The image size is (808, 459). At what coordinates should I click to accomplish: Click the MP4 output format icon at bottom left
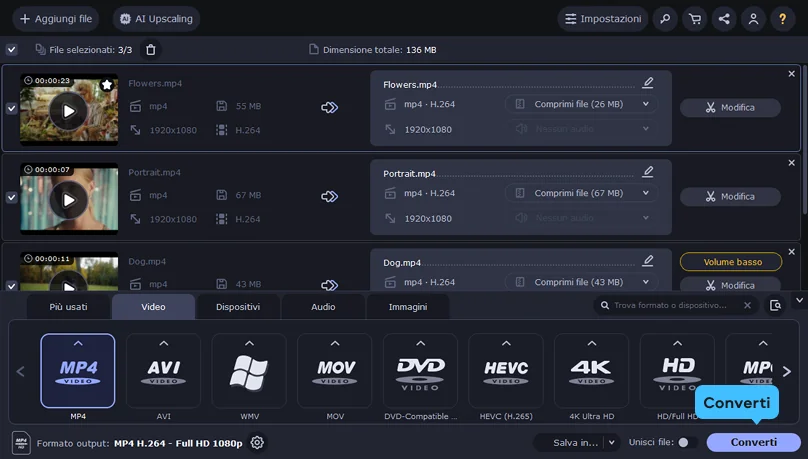(x=21, y=443)
